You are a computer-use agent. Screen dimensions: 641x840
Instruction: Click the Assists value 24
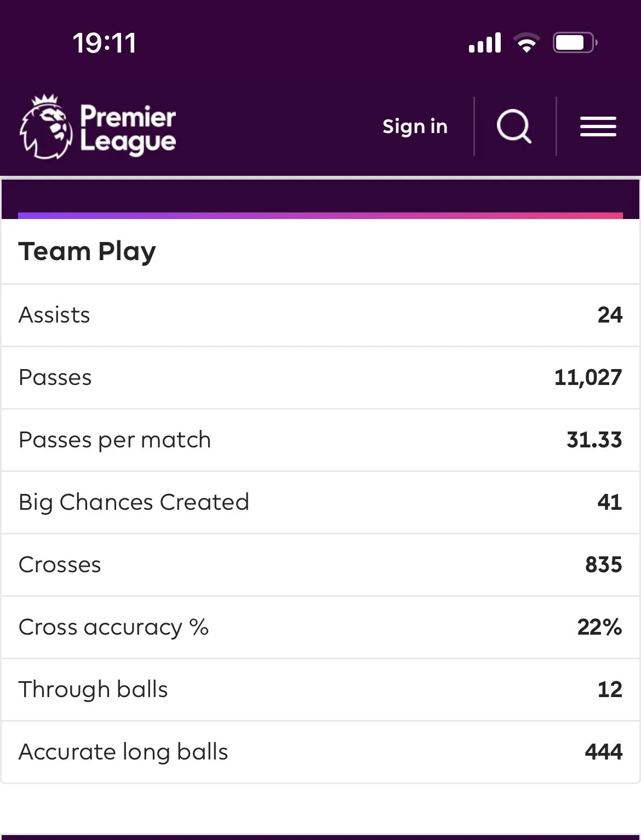click(x=610, y=315)
